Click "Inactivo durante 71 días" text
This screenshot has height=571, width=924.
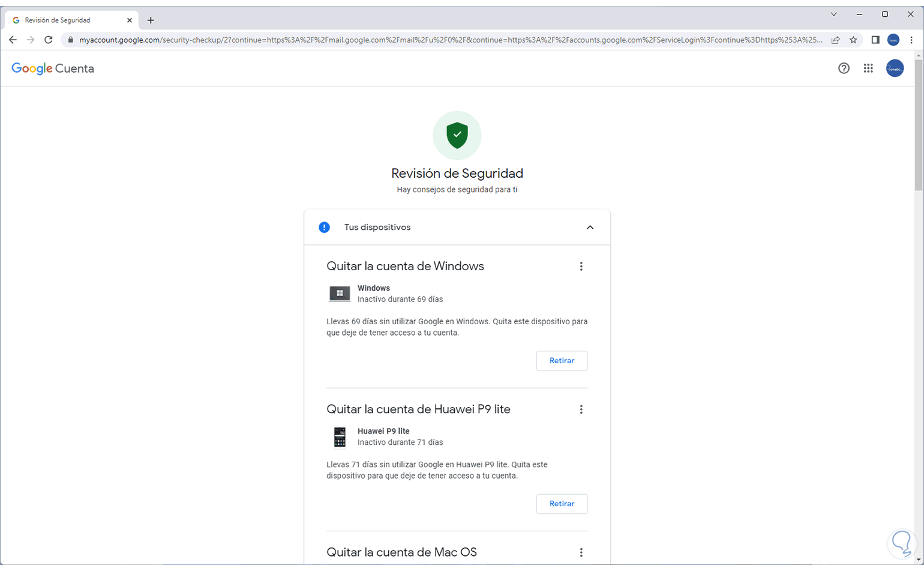(400, 443)
